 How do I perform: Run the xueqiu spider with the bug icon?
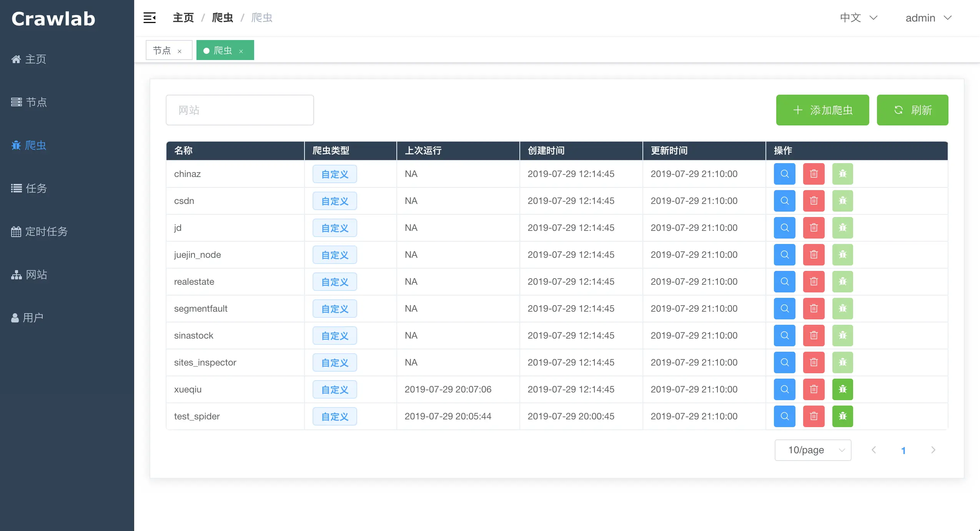(x=842, y=389)
